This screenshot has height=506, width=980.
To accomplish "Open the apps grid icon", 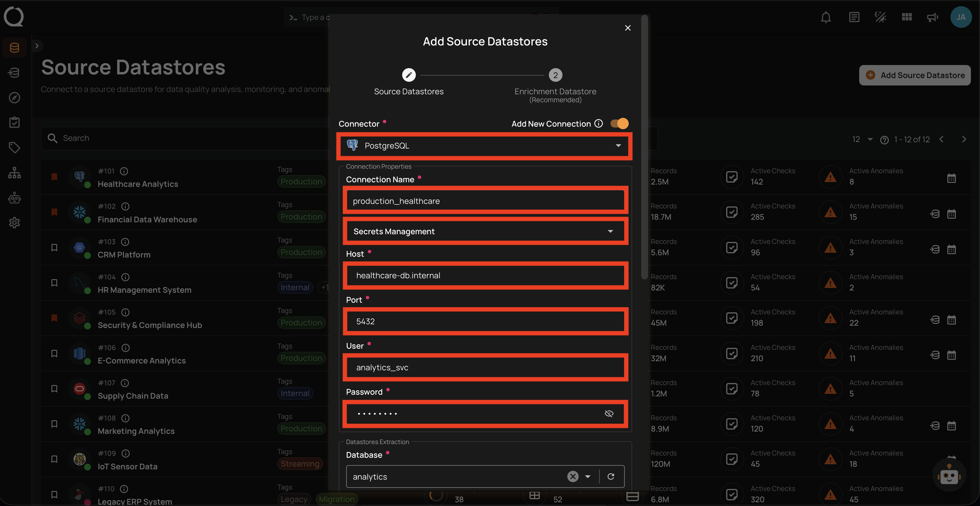I will [907, 17].
